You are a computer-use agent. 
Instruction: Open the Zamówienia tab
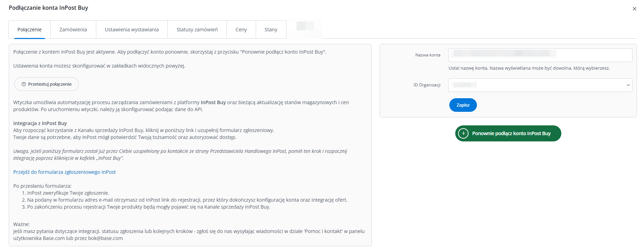click(73, 30)
